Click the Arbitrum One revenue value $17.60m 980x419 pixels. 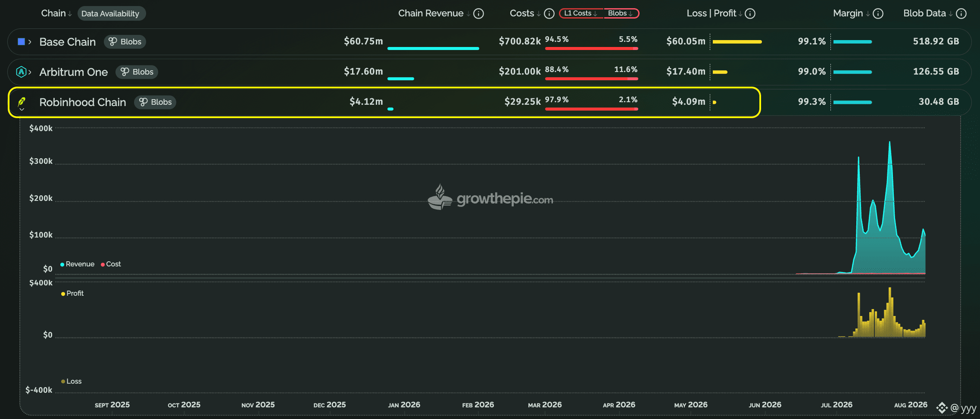coord(363,72)
